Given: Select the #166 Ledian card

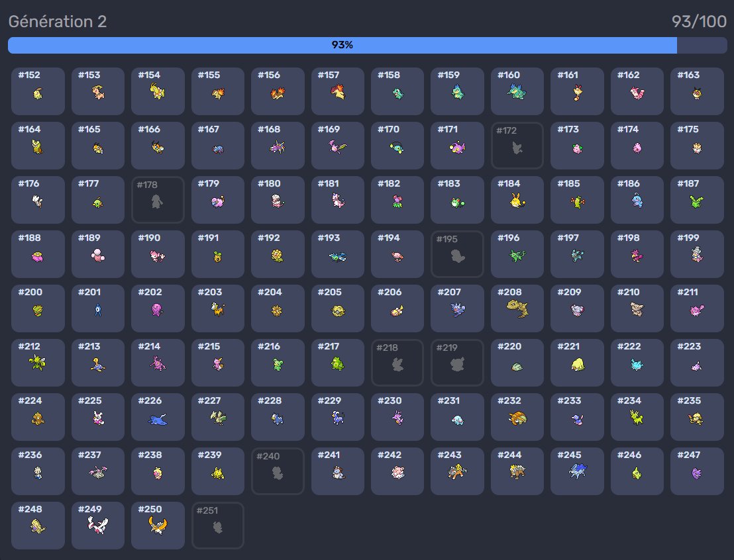Looking at the screenshot, I should point(158,146).
